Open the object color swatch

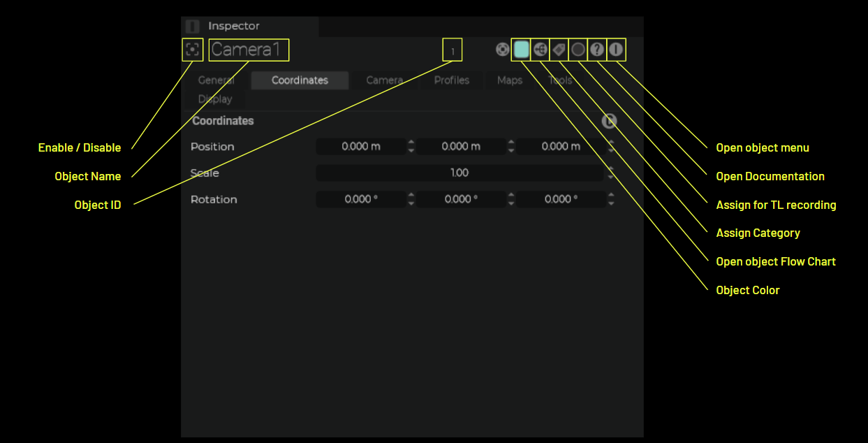(521, 50)
